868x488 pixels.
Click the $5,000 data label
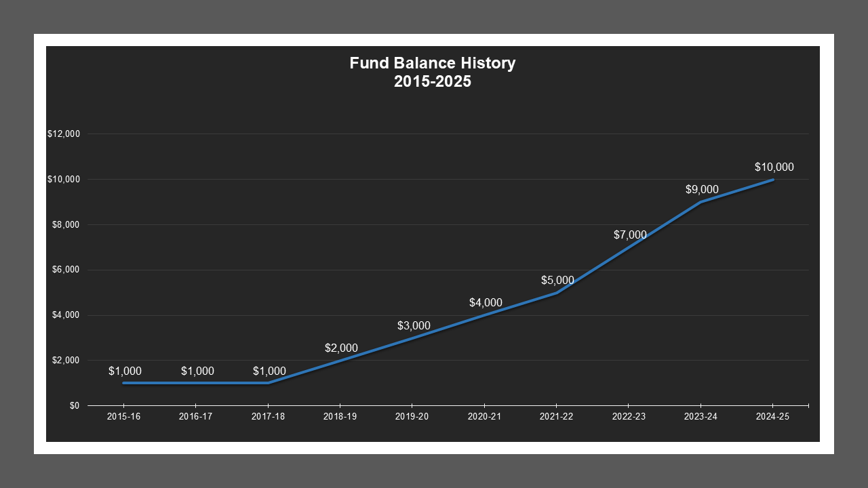pyautogui.click(x=557, y=279)
